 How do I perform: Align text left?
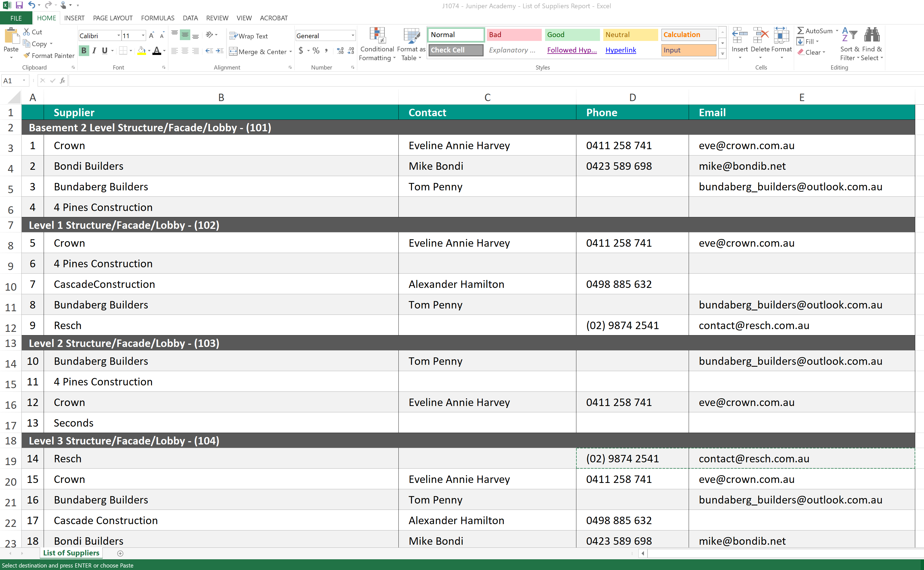click(x=174, y=51)
